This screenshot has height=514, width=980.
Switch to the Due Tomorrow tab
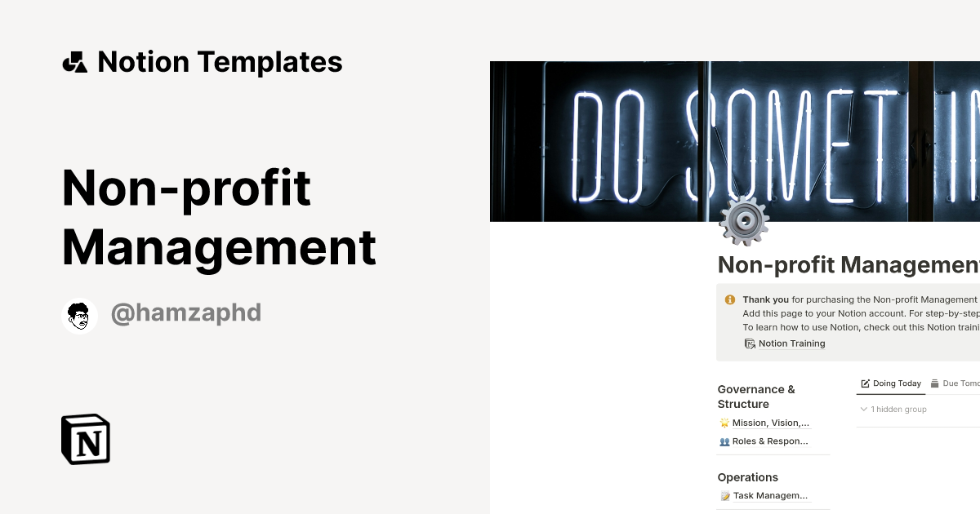coord(960,383)
